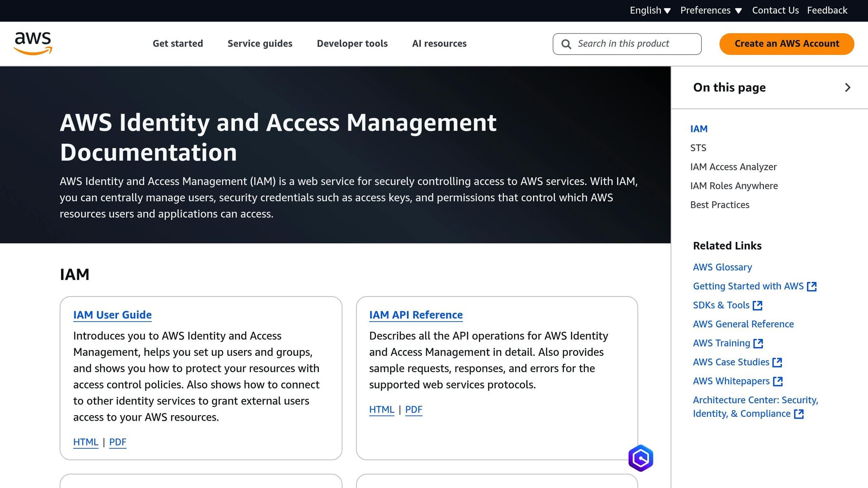Click the AWS Identity and Access Management Documentation title
This screenshot has width=868, height=488.
[278, 138]
